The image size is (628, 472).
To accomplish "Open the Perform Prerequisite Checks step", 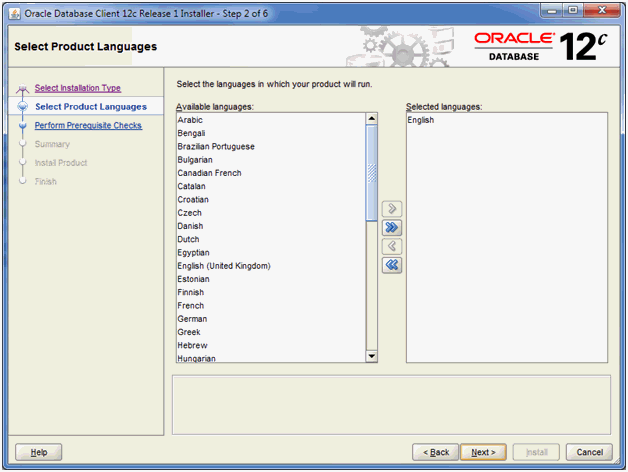I will [x=88, y=125].
